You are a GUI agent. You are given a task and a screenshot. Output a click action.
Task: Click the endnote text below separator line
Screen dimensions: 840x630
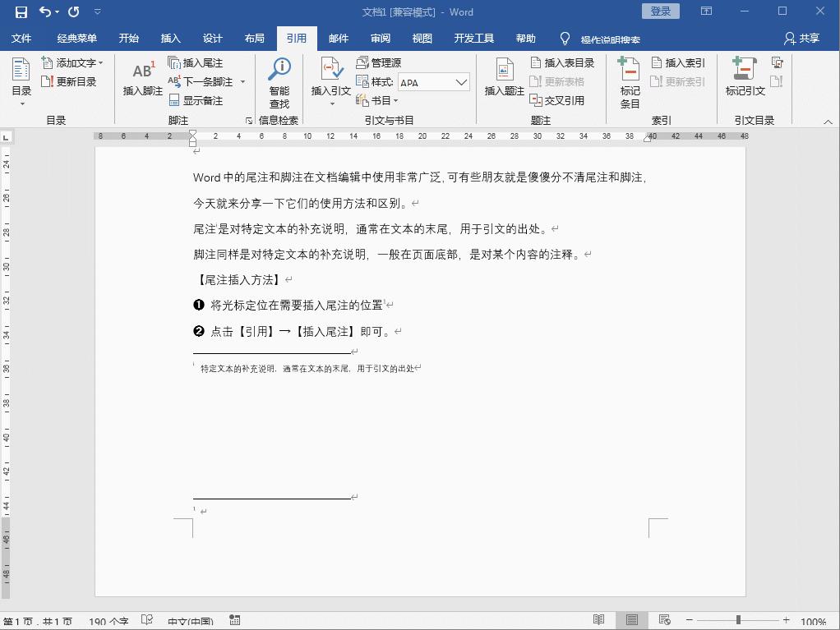coord(307,369)
